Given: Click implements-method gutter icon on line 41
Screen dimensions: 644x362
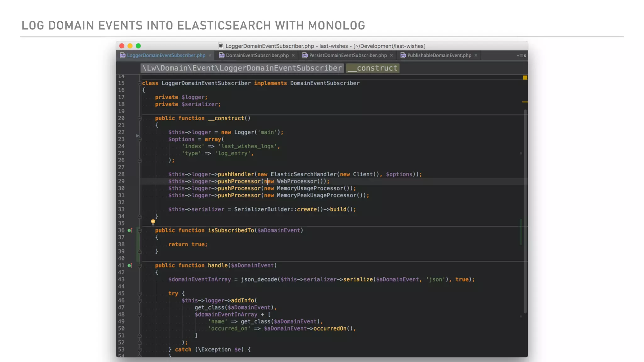Looking at the screenshot, I should tap(130, 266).
